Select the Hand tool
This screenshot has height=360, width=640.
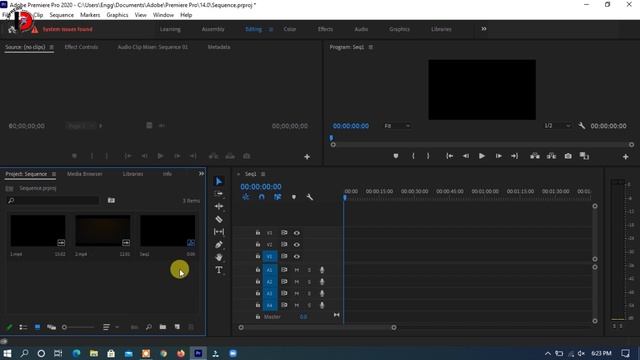click(219, 257)
